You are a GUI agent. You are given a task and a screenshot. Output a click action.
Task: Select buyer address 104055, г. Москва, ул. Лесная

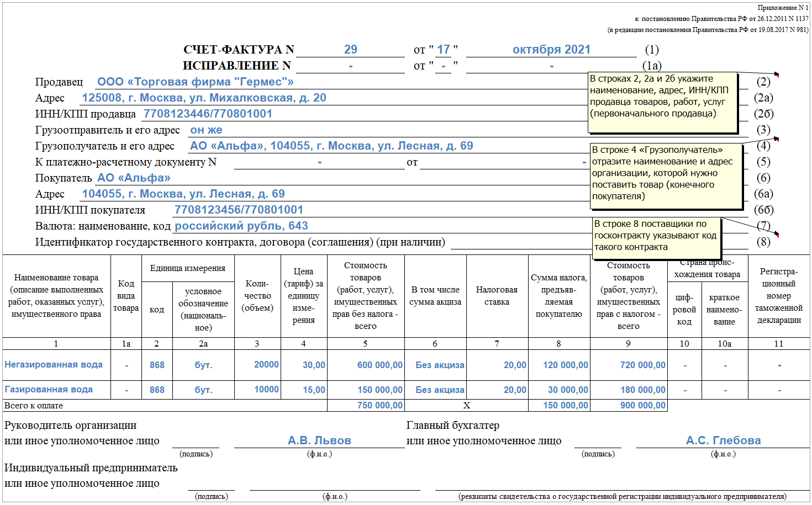(183, 194)
